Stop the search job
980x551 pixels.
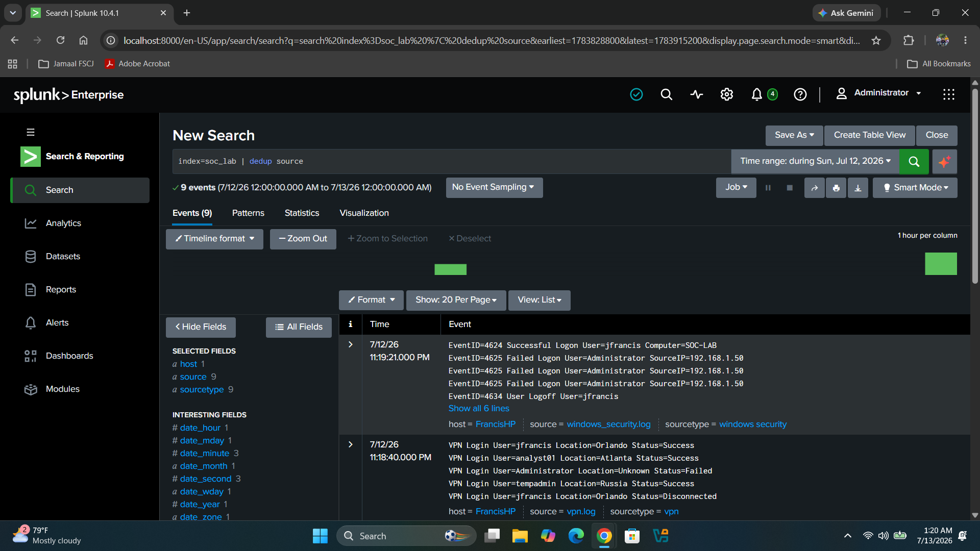tap(790, 188)
